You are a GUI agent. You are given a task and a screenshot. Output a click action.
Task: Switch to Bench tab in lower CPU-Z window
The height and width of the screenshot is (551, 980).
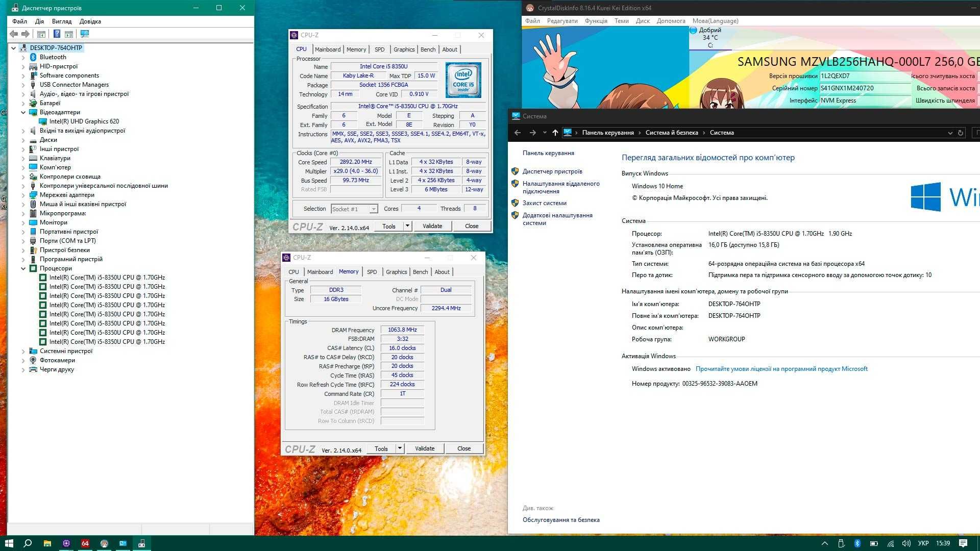421,272
